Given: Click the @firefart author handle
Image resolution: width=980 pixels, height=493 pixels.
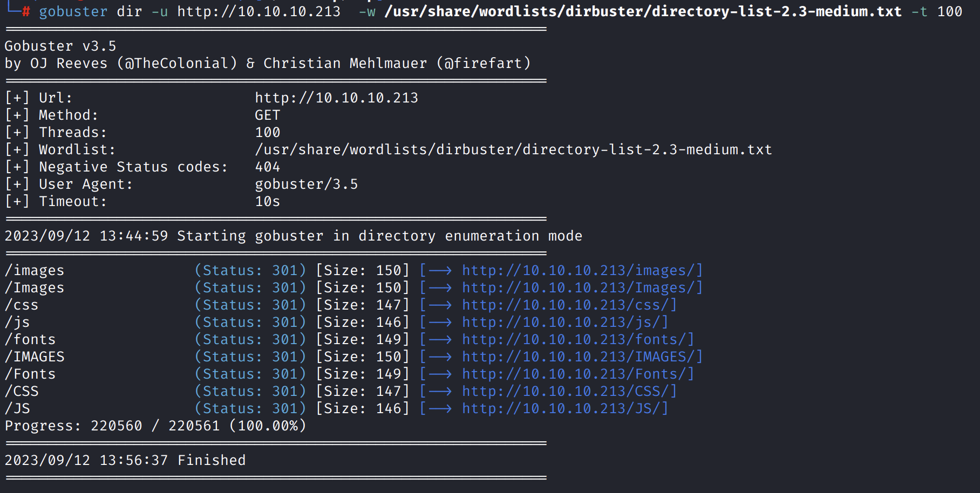Looking at the screenshot, I should [x=484, y=63].
